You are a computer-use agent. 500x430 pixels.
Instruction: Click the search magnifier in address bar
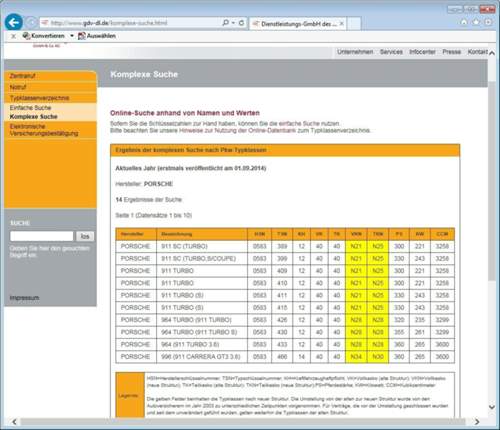coord(226,23)
